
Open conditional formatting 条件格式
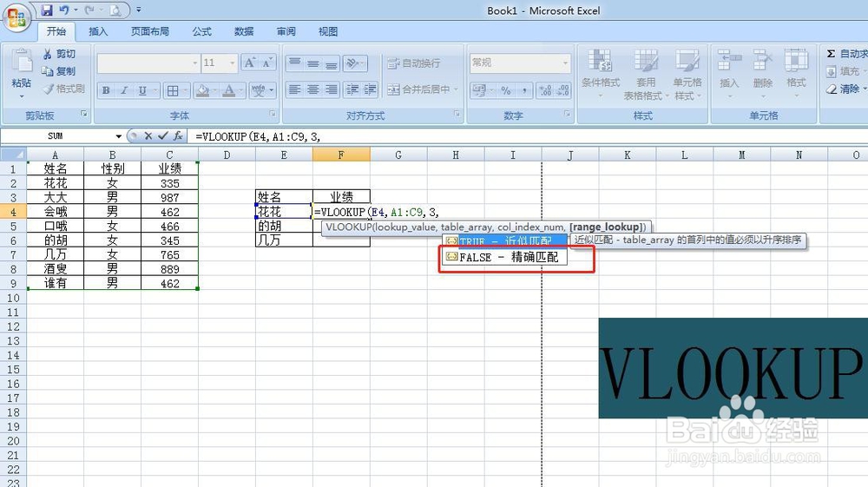point(601,74)
